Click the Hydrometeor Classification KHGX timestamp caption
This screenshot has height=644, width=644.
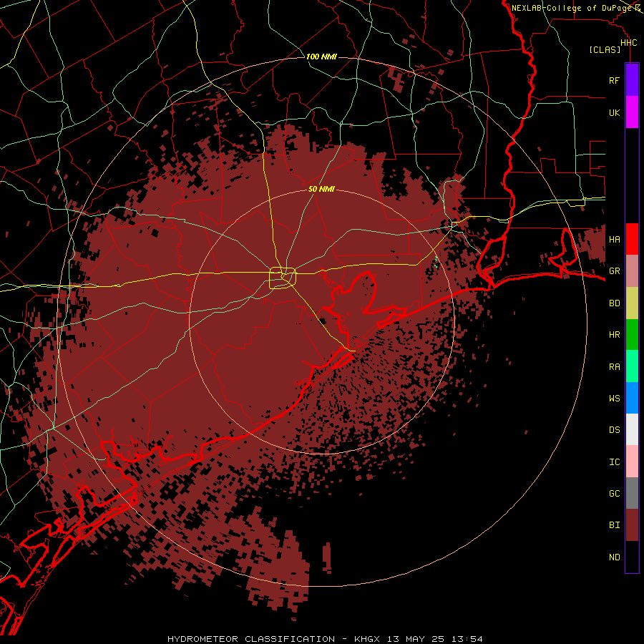(325, 639)
